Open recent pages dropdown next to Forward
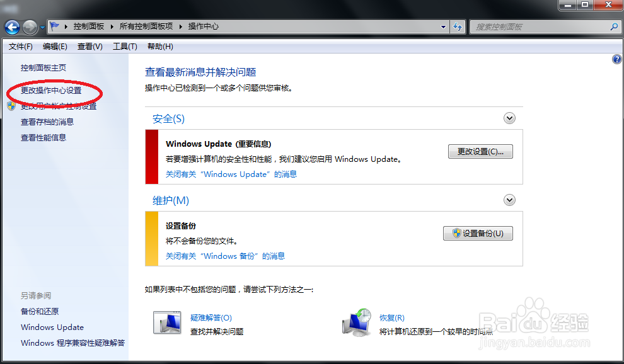The height and width of the screenshot is (364, 624). (42, 28)
